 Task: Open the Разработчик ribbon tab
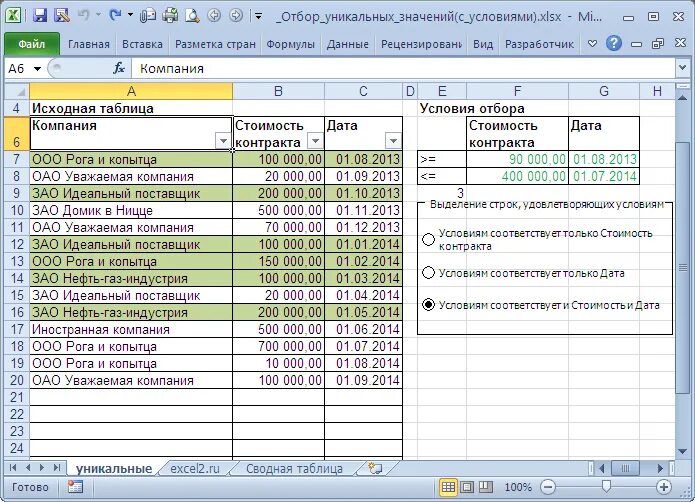click(539, 44)
